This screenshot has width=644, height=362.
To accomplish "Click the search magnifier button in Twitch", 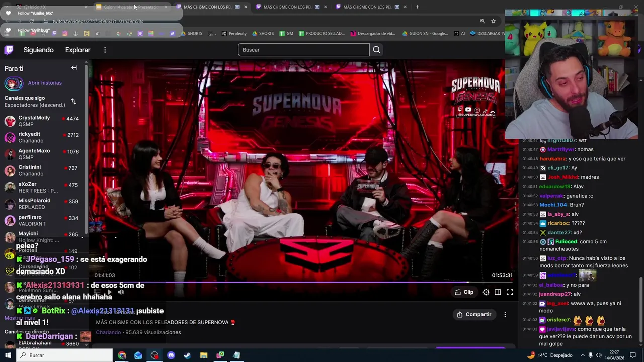I will [x=376, y=50].
